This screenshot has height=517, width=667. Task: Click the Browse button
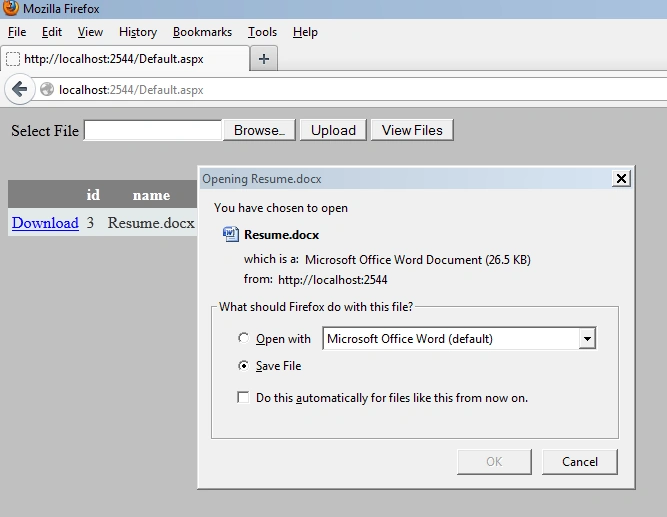(259, 130)
